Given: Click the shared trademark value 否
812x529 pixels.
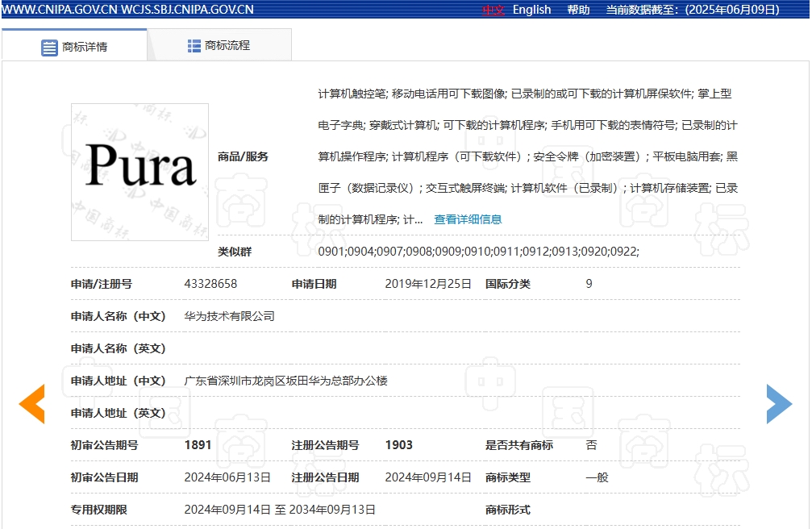Looking at the screenshot, I should click(591, 445).
